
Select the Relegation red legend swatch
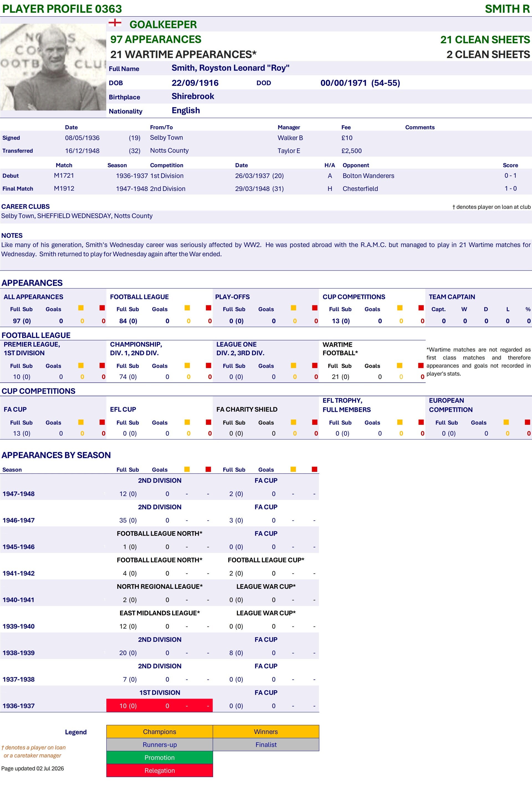tap(160, 770)
